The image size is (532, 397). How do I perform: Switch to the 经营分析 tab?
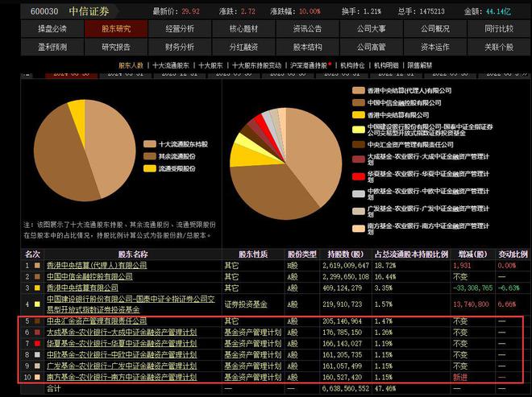coord(180,29)
